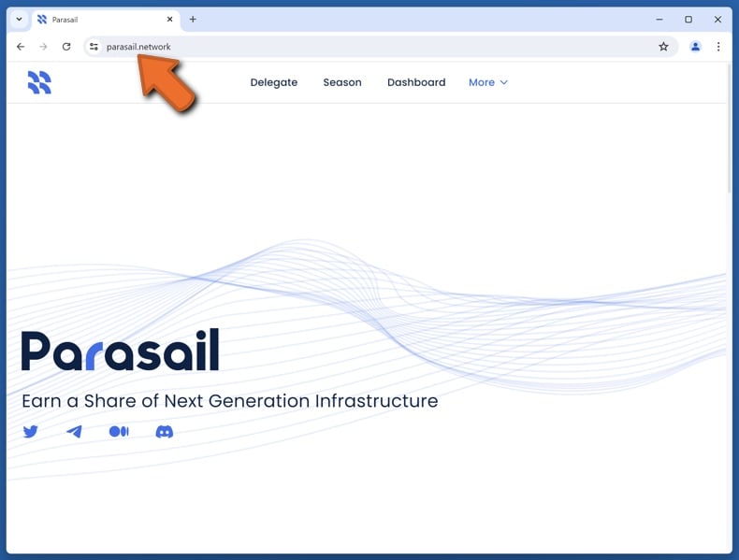Open Parasail's Medium blog icon
739x560 pixels.
pyautogui.click(x=119, y=431)
